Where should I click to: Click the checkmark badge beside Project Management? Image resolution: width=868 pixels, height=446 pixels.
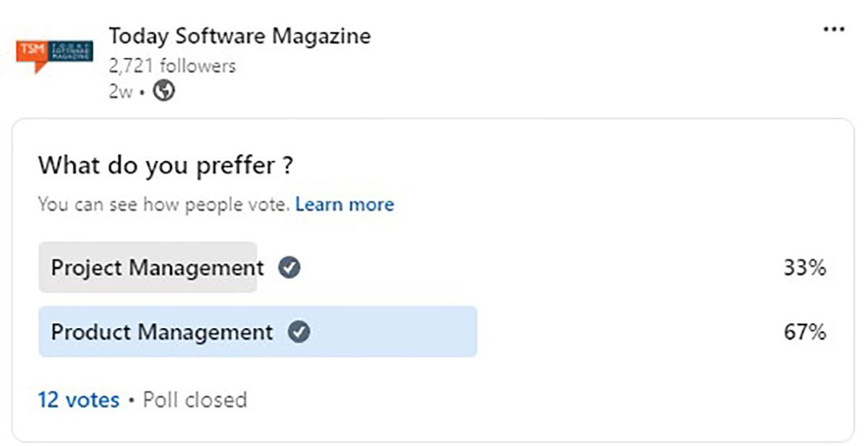(x=290, y=268)
